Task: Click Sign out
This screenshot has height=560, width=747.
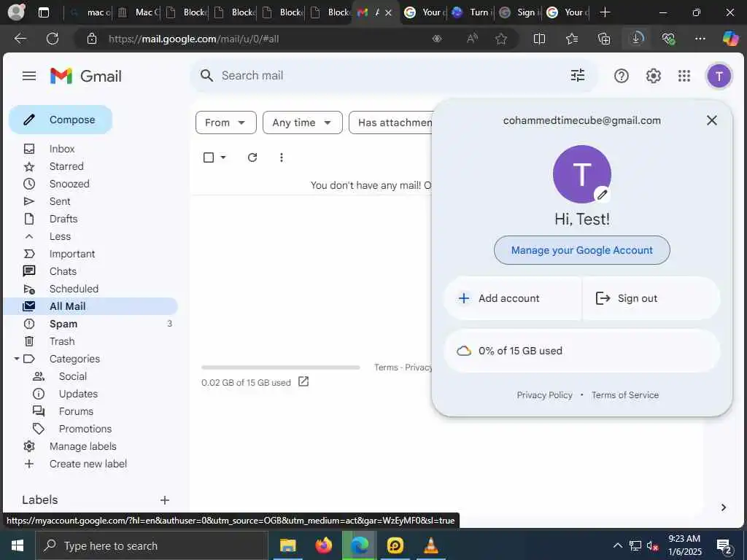Action: [x=651, y=298]
